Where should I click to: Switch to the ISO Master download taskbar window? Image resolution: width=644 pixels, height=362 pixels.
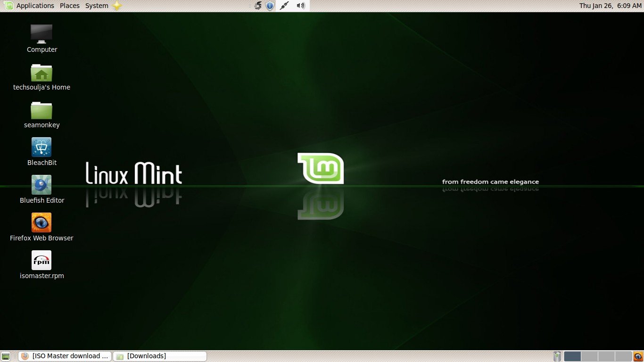click(x=65, y=356)
